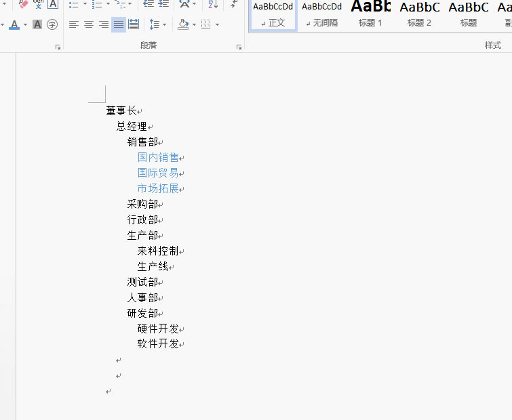The image size is (512, 420).
Task: Click the increase indent icon
Action: click(165, 4)
